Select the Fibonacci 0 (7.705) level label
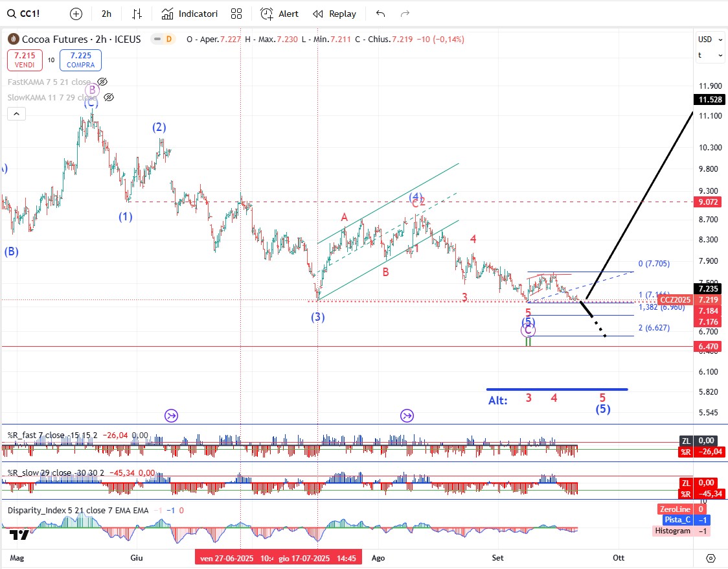 (654, 263)
